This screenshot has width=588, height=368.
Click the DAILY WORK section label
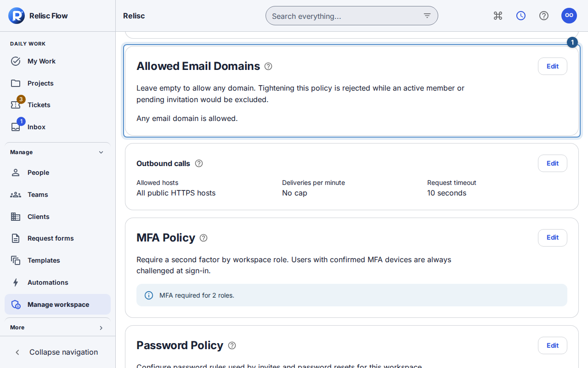[x=28, y=44]
